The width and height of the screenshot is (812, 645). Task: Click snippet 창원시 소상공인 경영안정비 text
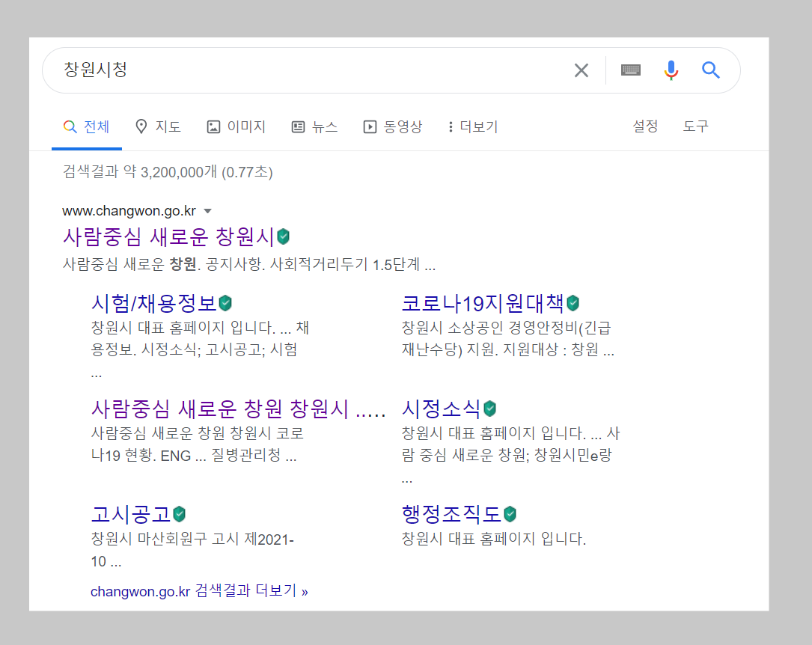(490, 328)
